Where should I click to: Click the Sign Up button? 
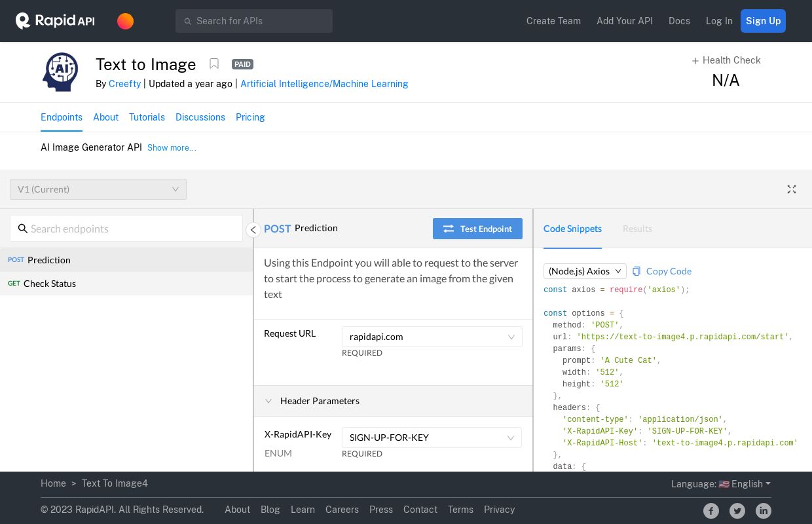coord(763,21)
